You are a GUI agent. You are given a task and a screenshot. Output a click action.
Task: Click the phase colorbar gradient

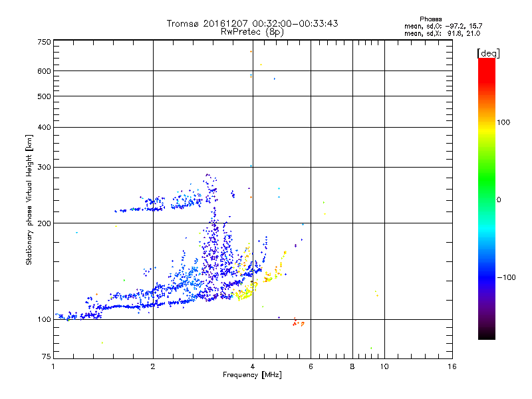pos(487,198)
